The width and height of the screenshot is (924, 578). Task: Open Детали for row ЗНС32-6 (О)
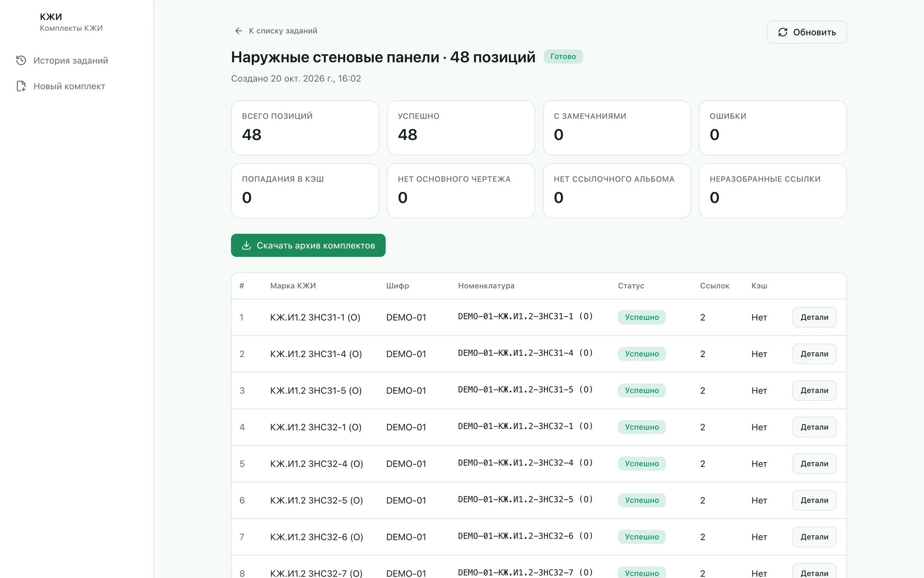coord(814,537)
